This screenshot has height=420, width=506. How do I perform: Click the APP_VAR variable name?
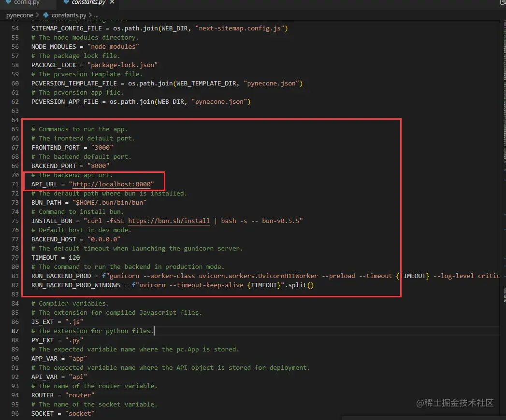(44, 359)
